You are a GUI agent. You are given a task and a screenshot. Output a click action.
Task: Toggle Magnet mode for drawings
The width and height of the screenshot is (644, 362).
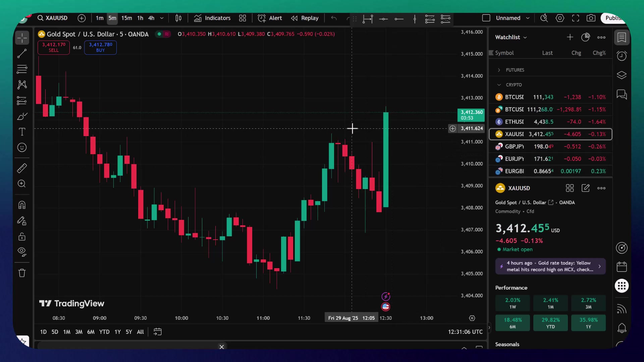pos(22,205)
